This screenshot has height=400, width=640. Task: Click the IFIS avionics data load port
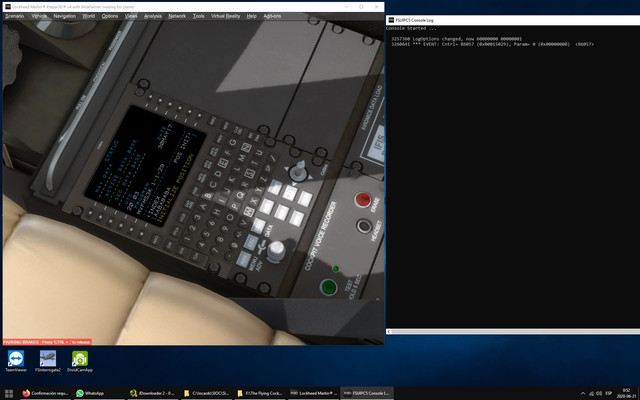coord(378,145)
